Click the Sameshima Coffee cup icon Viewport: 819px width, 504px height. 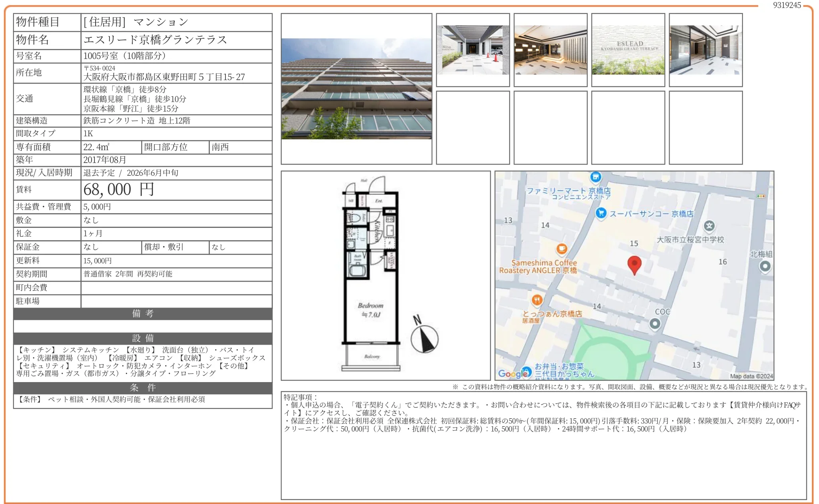pos(562,249)
